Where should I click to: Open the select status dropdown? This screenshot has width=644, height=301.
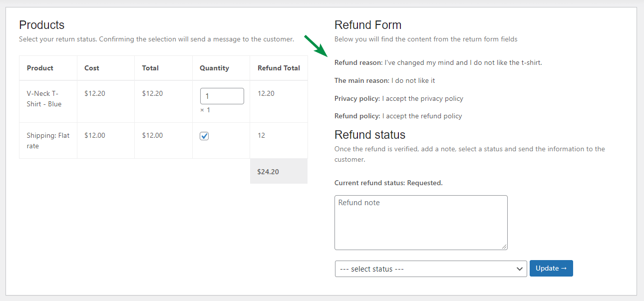pos(431,269)
